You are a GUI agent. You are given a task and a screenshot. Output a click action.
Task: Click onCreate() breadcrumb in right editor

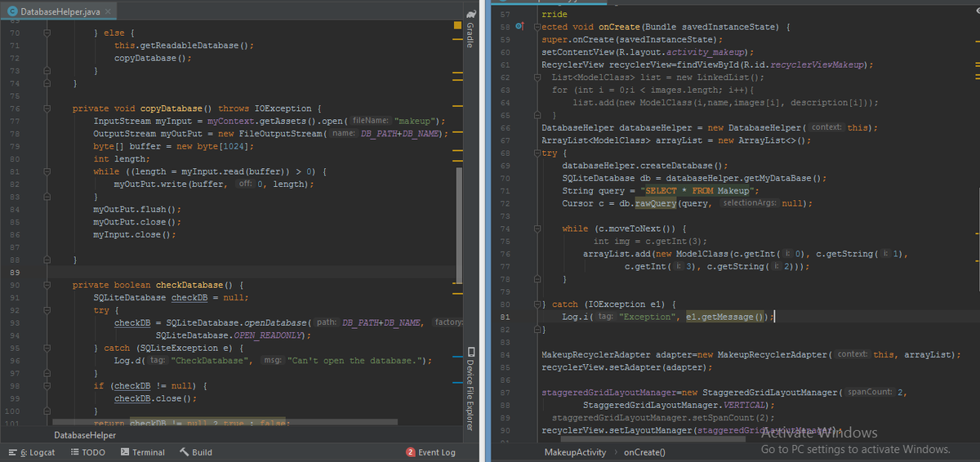pos(644,452)
